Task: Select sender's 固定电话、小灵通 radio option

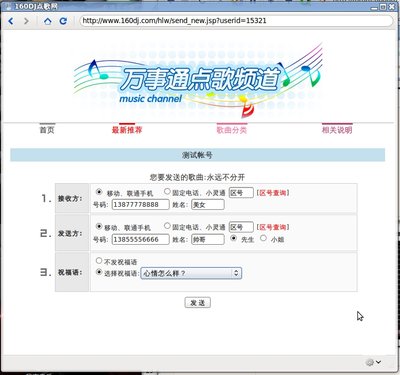Action: [x=167, y=226]
